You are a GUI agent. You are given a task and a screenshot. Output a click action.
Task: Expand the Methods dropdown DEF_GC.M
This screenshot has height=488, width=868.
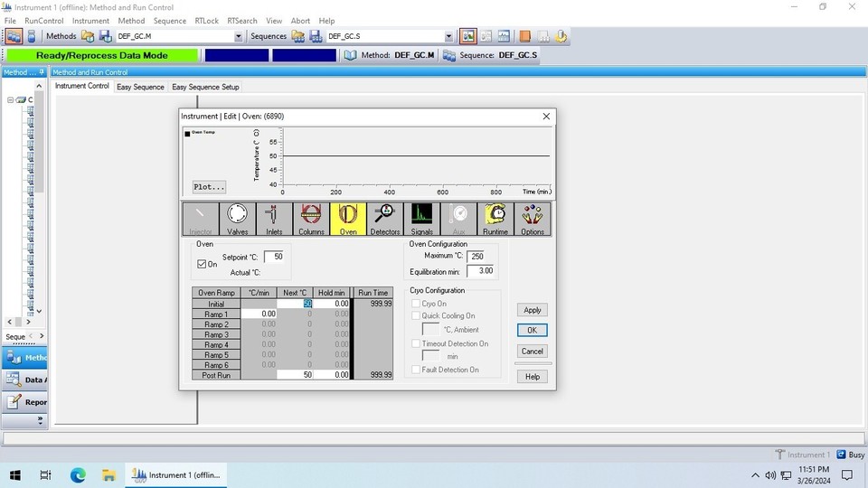coord(239,37)
